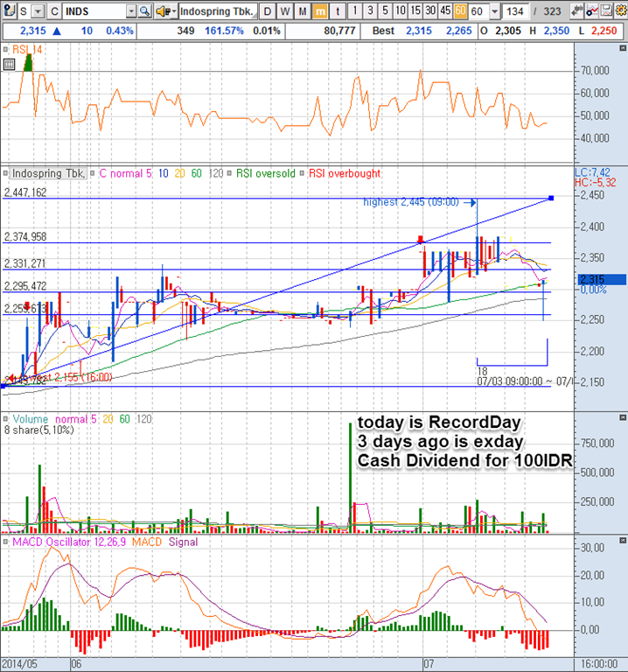Click the MACD Oscillator 12,26,9 label
Screen dimensions: 628x672
[x=69, y=542]
